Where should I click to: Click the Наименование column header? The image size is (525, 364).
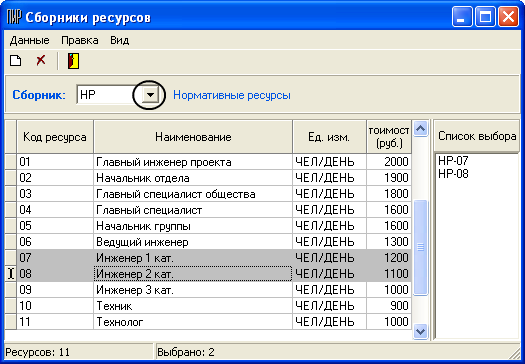click(193, 137)
